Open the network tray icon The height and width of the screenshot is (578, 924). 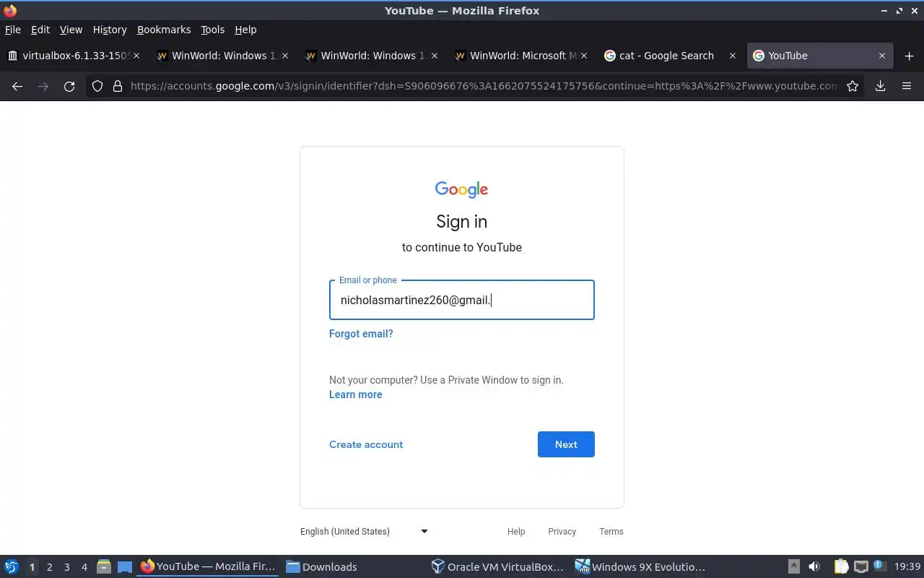click(860, 567)
